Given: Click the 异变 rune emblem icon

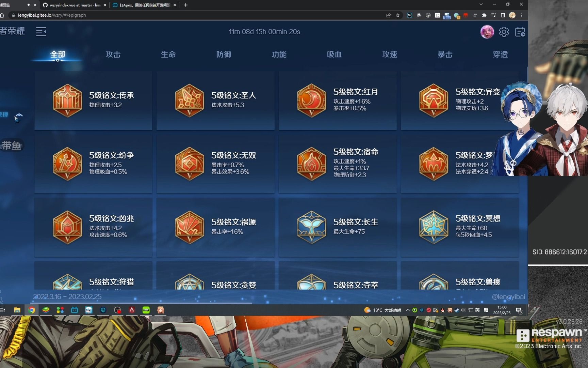Looking at the screenshot, I should [x=434, y=101].
